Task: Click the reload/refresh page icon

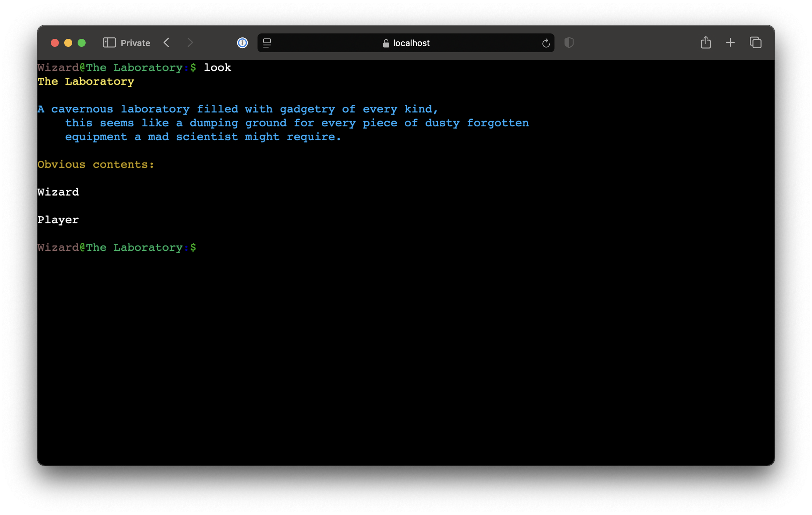Action: [546, 42]
